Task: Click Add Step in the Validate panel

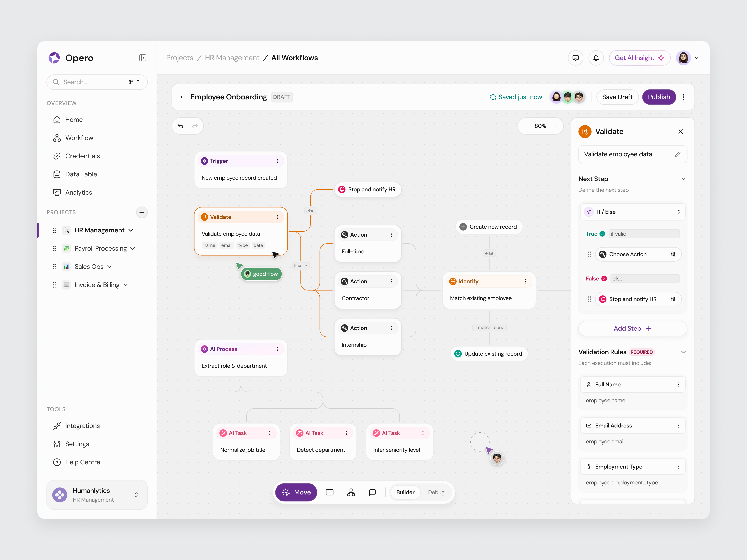Action: click(632, 328)
